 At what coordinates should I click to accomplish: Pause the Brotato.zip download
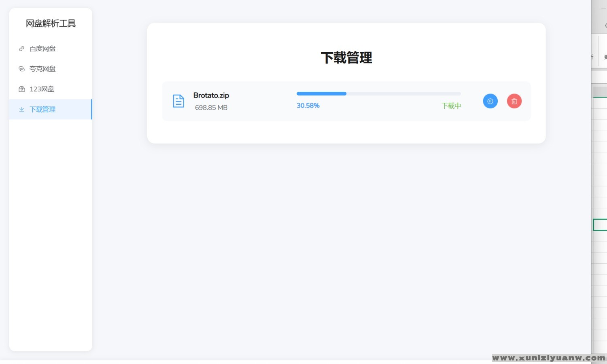click(490, 101)
